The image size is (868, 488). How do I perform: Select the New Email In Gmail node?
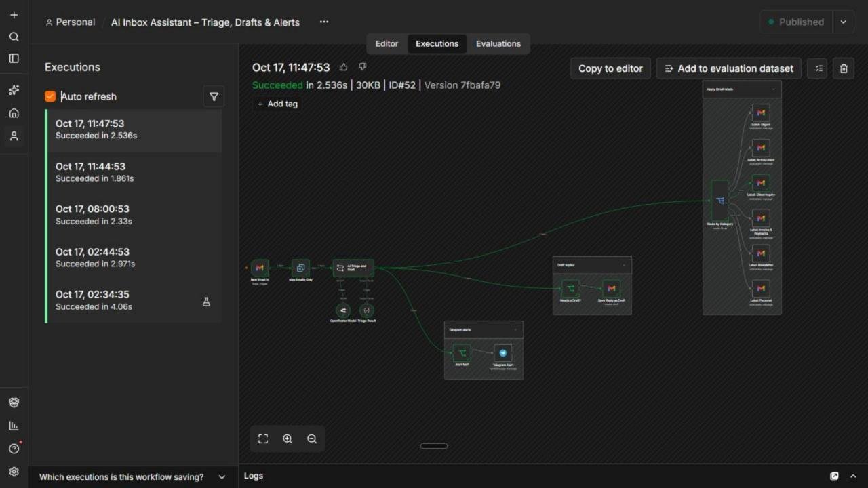[x=260, y=268]
